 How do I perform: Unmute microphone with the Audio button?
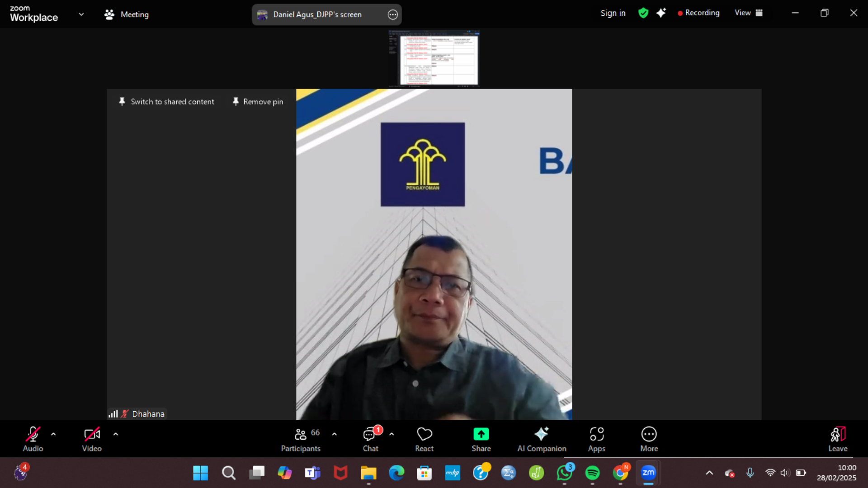(33, 439)
